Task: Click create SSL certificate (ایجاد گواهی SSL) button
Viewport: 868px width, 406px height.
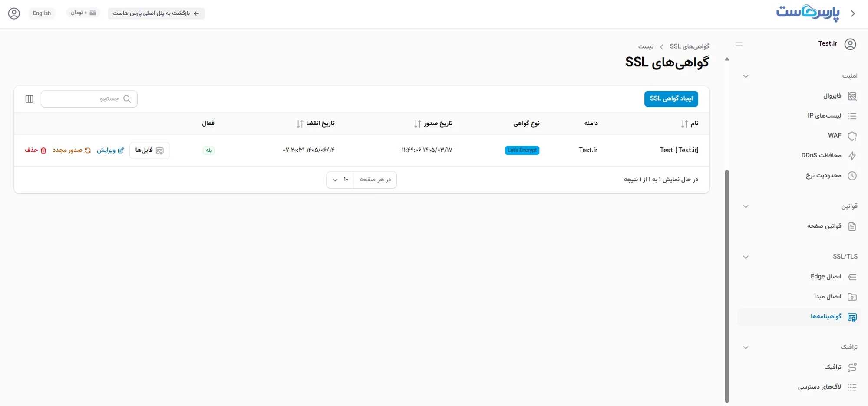Action: click(671, 99)
